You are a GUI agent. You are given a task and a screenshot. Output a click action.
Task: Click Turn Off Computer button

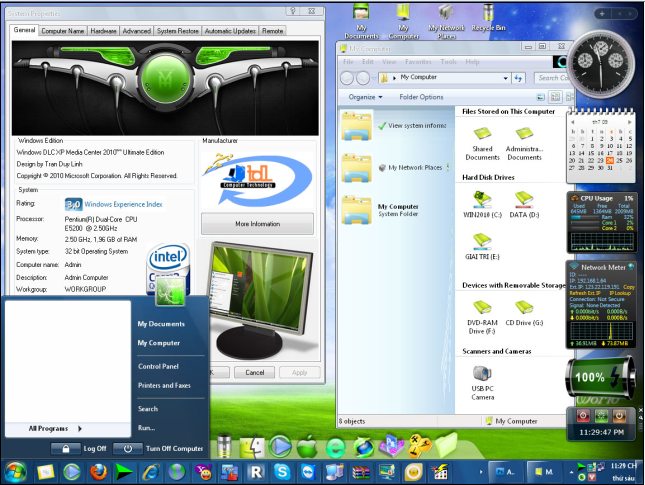(x=159, y=448)
